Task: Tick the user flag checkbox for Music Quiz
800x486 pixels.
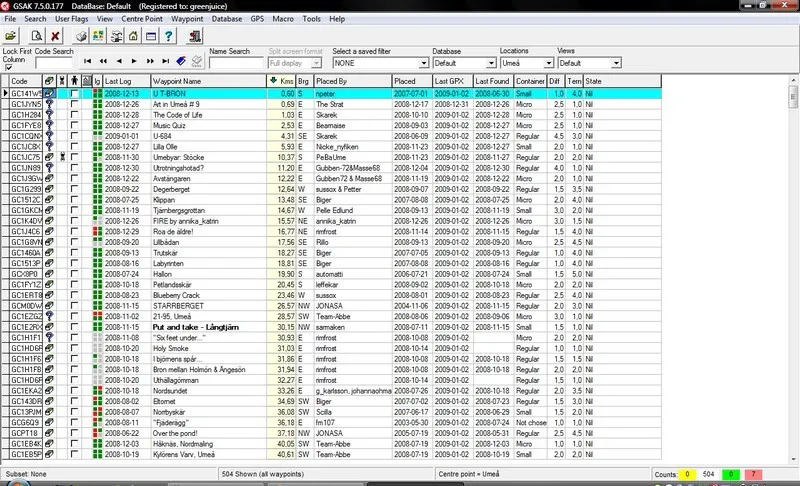Action: [75, 125]
